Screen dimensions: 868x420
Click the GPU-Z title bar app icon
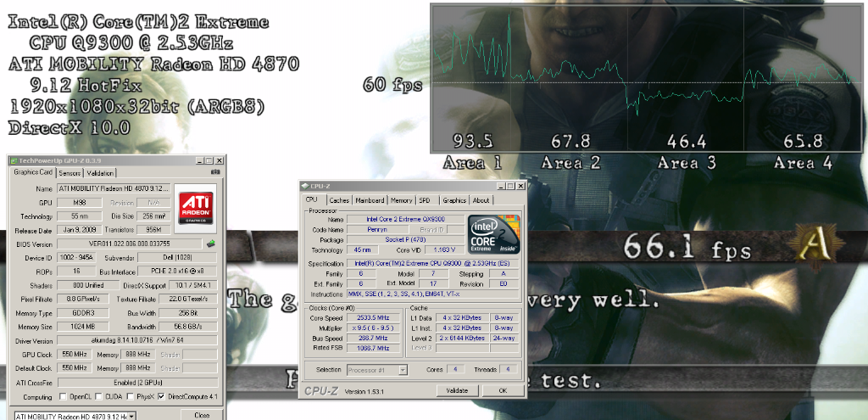[14, 160]
